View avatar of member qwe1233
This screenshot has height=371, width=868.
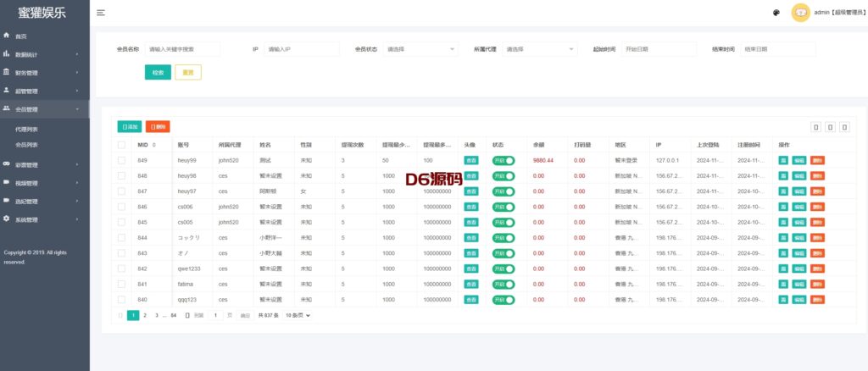[471, 269]
